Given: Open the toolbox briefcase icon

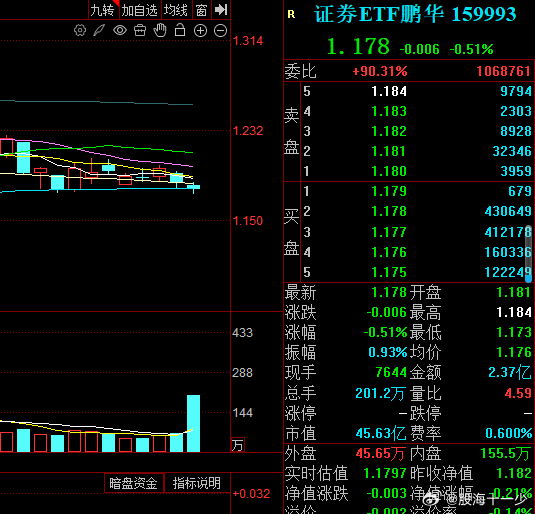Looking at the screenshot, I should point(140,30).
